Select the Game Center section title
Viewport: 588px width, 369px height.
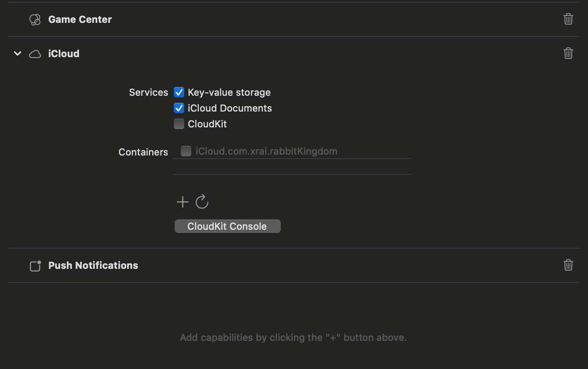(x=80, y=19)
